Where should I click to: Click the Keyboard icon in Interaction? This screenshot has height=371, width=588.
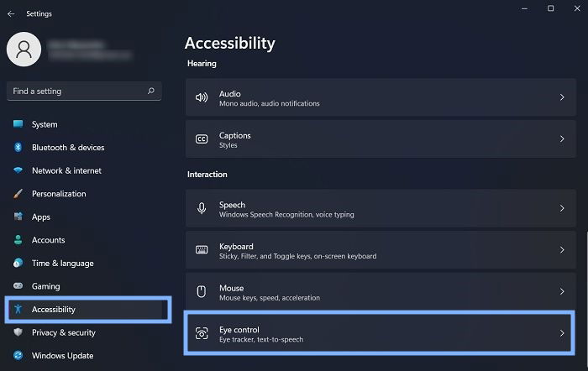tap(202, 249)
